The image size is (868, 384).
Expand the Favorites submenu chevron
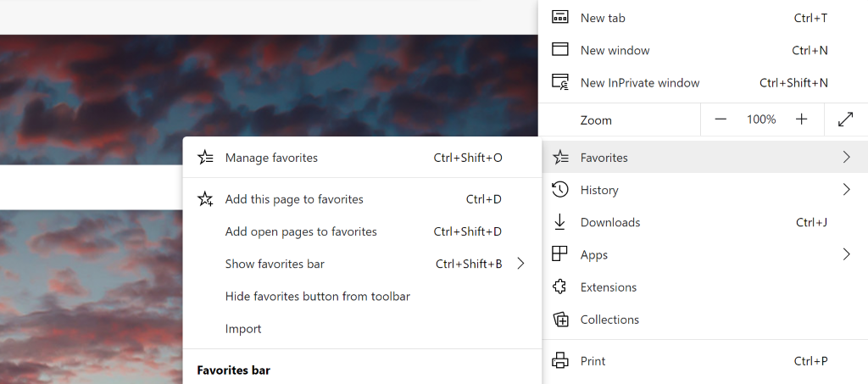point(846,157)
